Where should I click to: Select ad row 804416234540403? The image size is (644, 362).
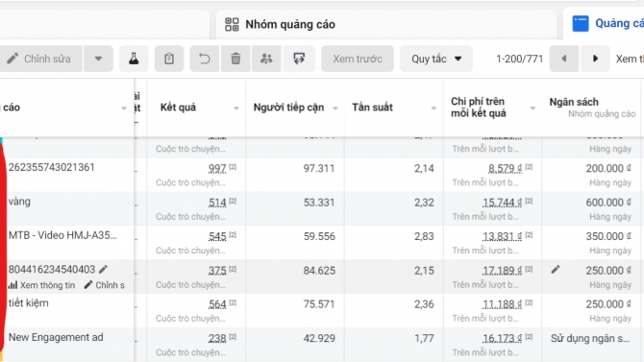click(x=52, y=269)
